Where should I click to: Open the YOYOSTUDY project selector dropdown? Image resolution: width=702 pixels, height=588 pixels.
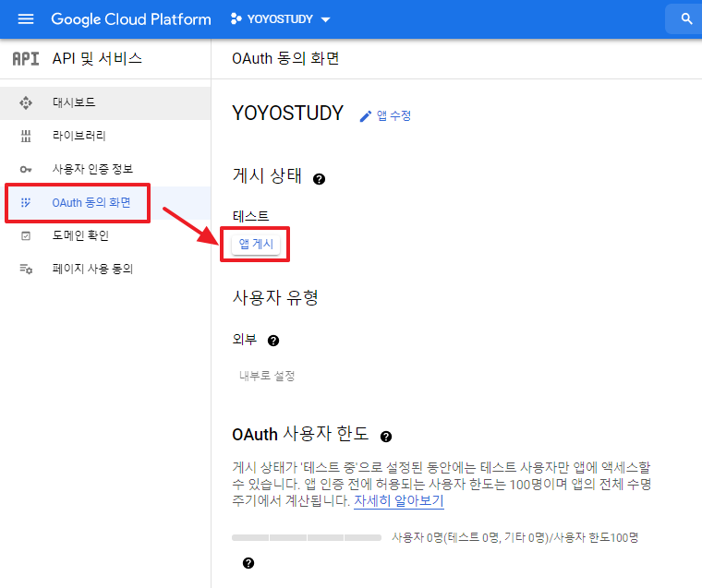coord(281,19)
